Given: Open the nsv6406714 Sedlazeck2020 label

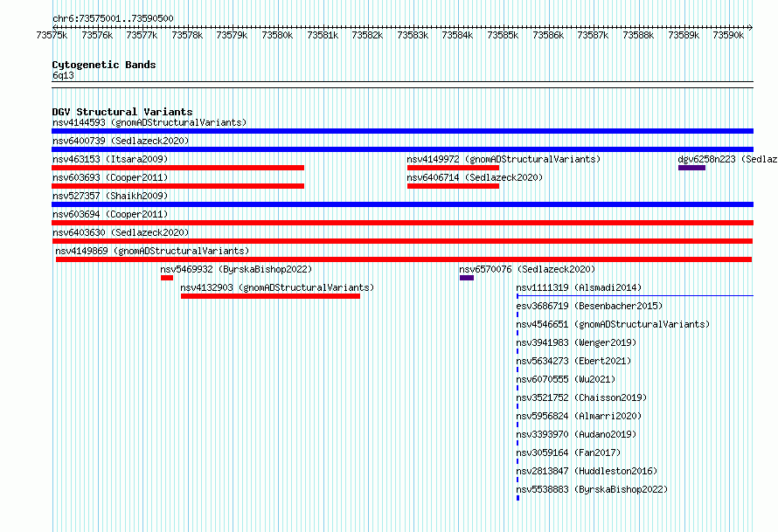Looking at the screenshot, I should click(x=475, y=177).
